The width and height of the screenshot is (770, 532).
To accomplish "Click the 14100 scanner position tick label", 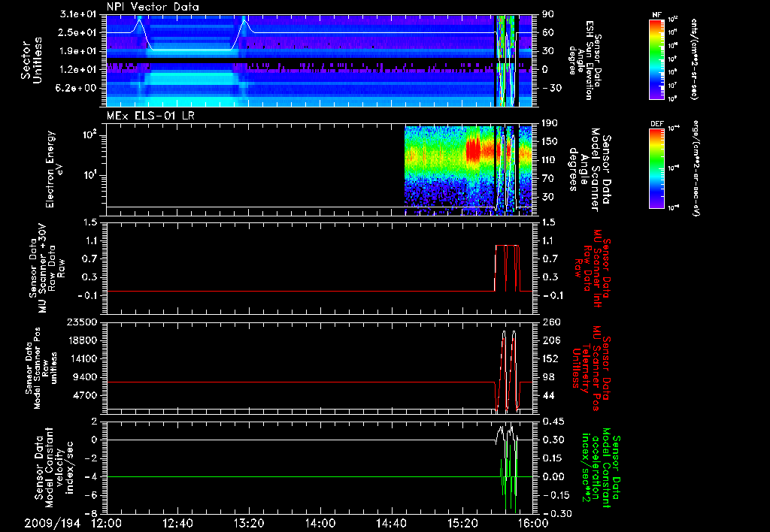I will click(x=81, y=358).
